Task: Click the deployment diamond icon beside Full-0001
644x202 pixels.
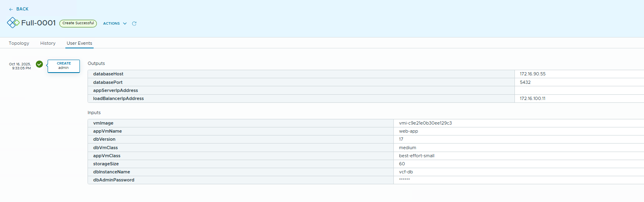Action: coord(13,23)
